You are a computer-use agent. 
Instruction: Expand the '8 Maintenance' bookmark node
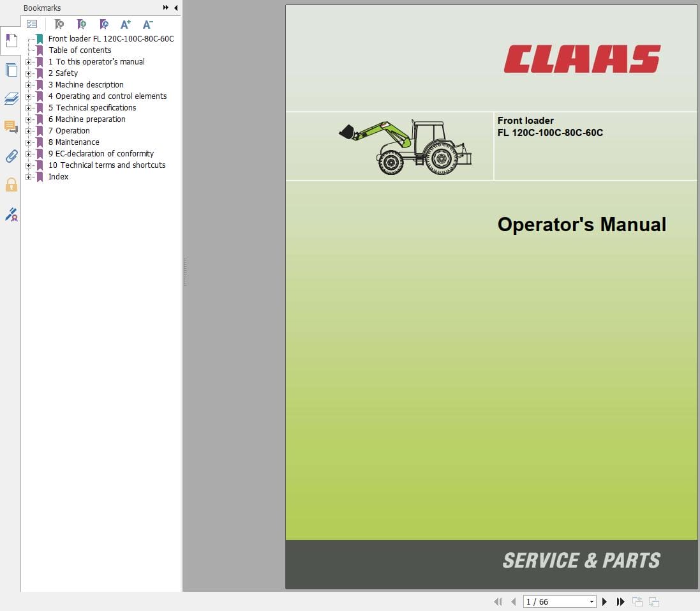(29, 142)
